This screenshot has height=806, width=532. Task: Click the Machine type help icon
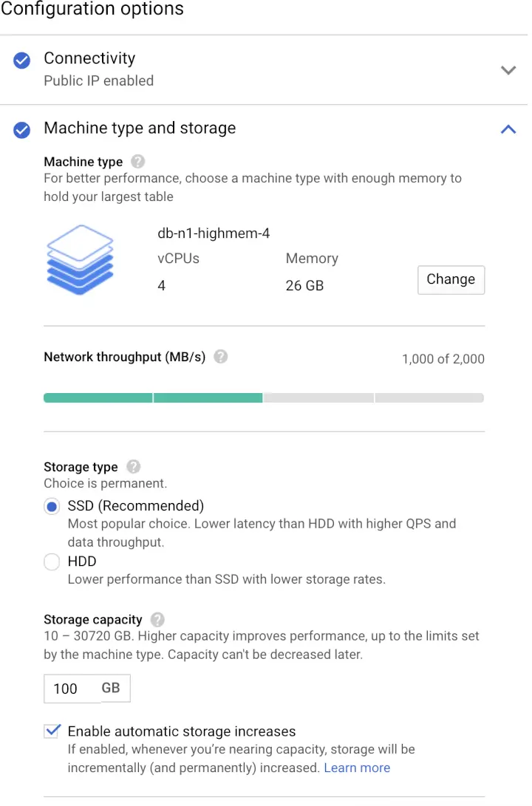[x=138, y=162]
